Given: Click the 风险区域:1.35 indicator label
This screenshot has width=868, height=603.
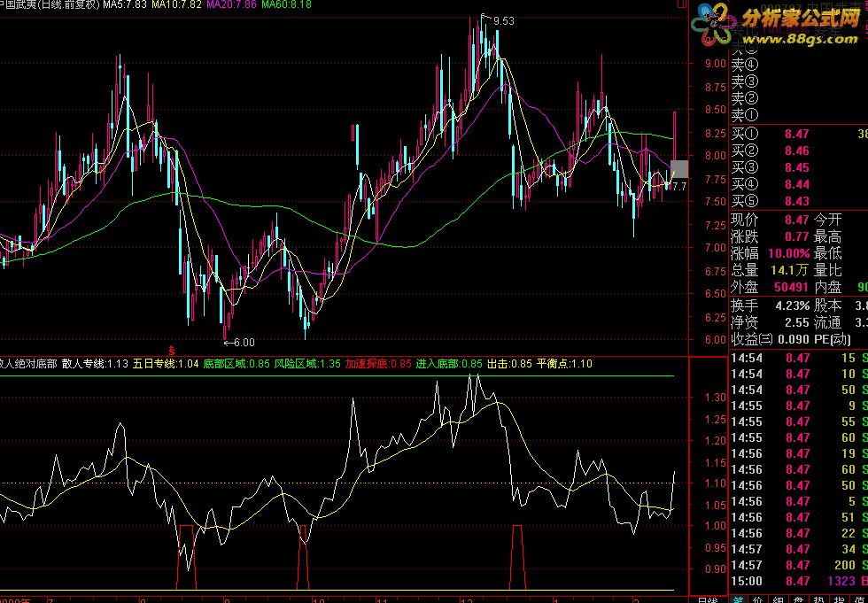Looking at the screenshot, I should 308,364.
